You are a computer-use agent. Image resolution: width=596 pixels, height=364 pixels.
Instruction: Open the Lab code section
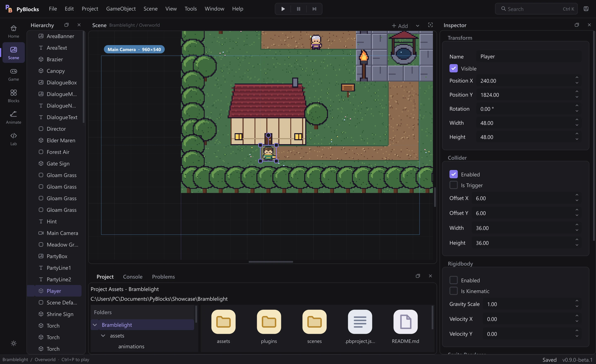pyautogui.click(x=13, y=139)
